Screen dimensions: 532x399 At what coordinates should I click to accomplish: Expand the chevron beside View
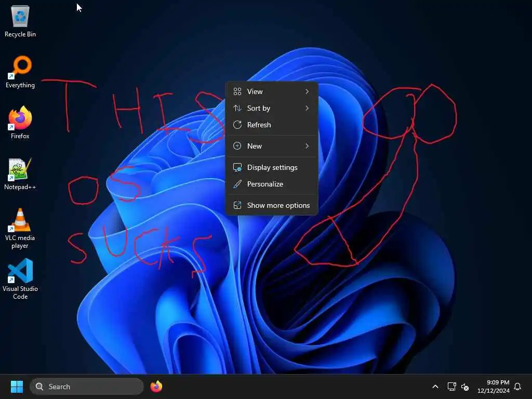pyautogui.click(x=307, y=91)
